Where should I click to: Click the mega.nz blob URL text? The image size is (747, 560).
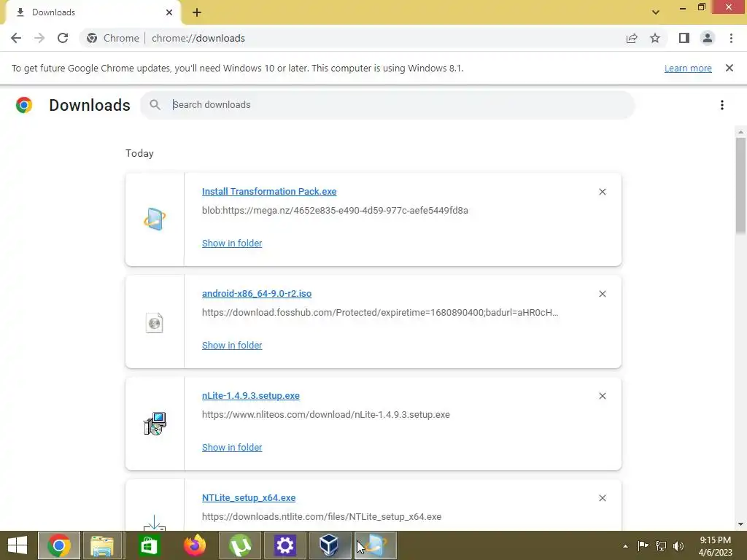pyautogui.click(x=335, y=211)
